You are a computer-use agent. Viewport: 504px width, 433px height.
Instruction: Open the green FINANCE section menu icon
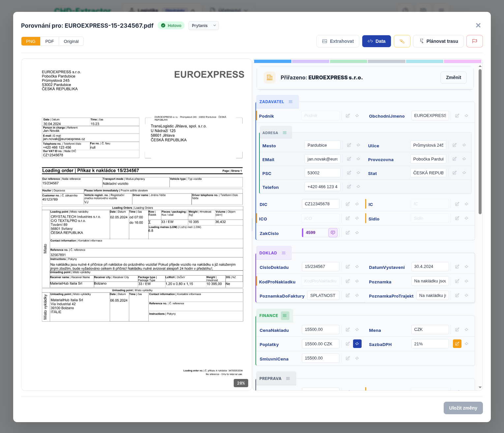click(x=285, y=316)
